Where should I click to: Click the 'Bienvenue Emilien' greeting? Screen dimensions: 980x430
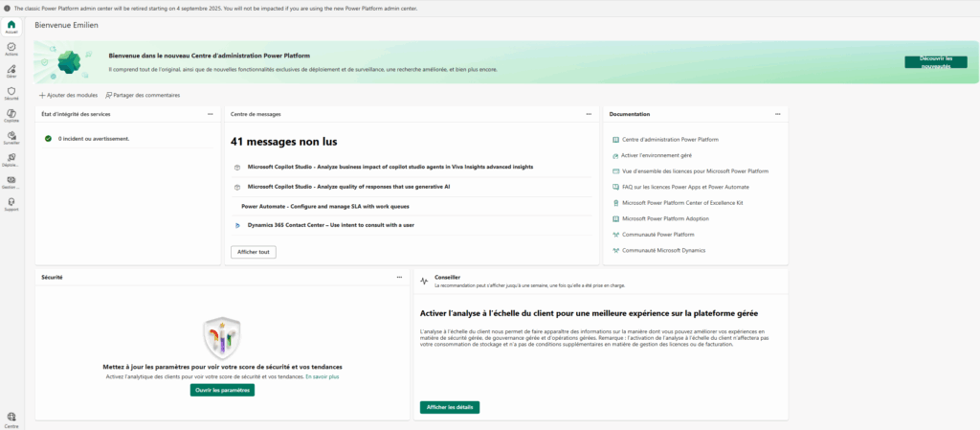(66, 25)
